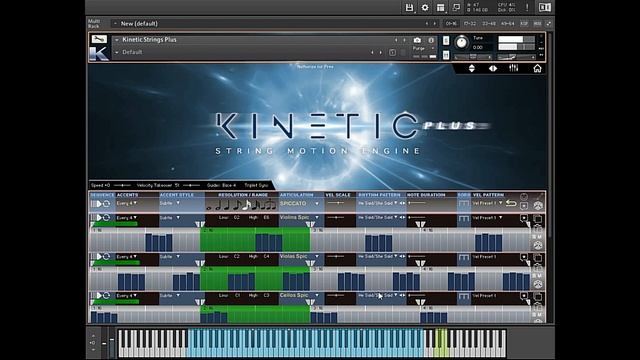Viewport: 640px width, 360px height.
Task: Toggle the Robin button on Cellos row
Action: click(463, 296)
